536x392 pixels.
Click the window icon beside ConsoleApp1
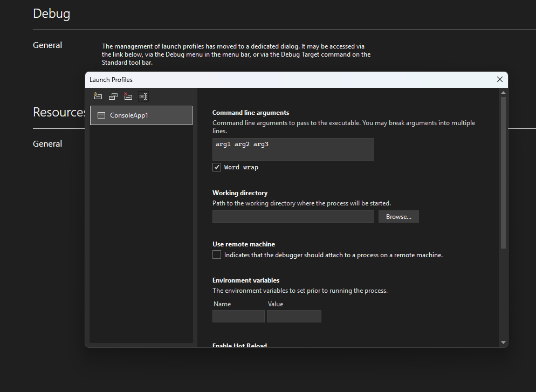[x=101, y=115]
